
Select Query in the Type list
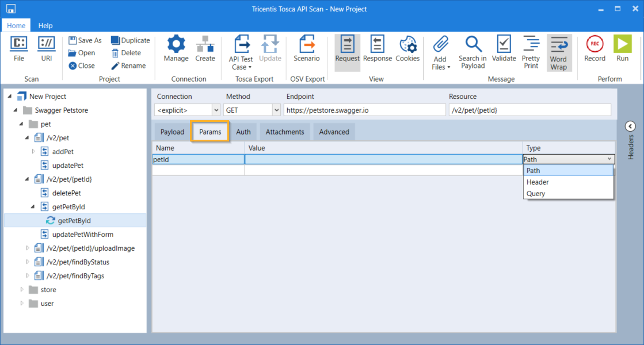point(536,194)
